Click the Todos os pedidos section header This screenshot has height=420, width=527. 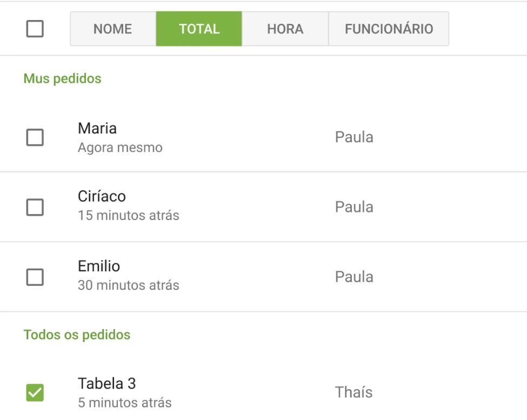[x=76, y=335]
